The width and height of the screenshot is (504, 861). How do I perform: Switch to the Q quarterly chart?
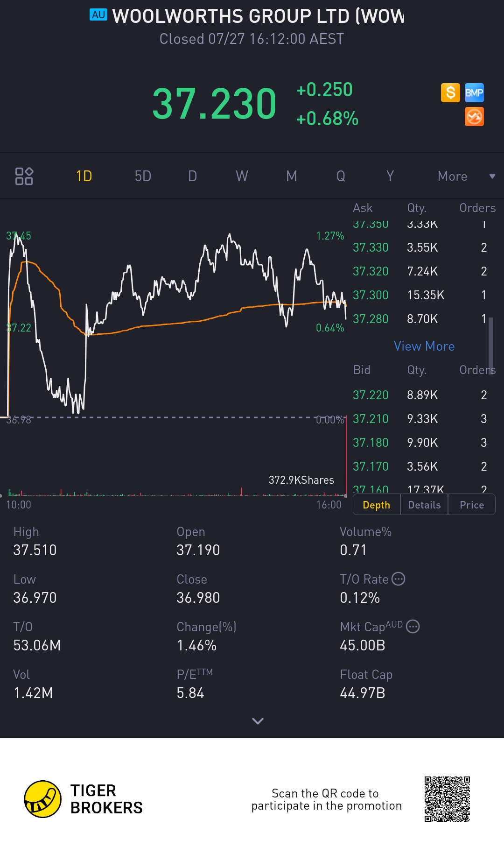click(341, 176)
